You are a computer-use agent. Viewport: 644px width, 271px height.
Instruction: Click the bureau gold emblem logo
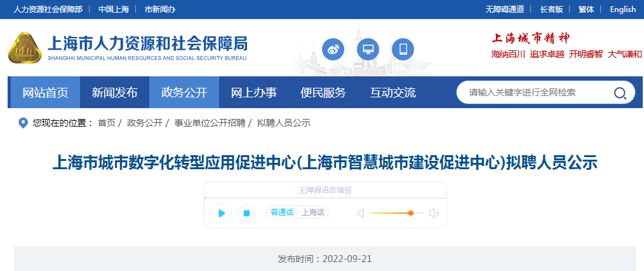tap(25, 48)
